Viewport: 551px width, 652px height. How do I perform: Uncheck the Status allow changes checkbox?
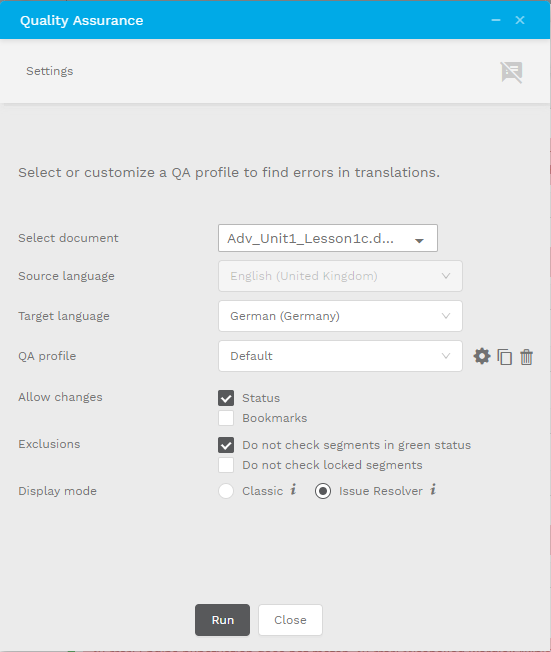226,398
